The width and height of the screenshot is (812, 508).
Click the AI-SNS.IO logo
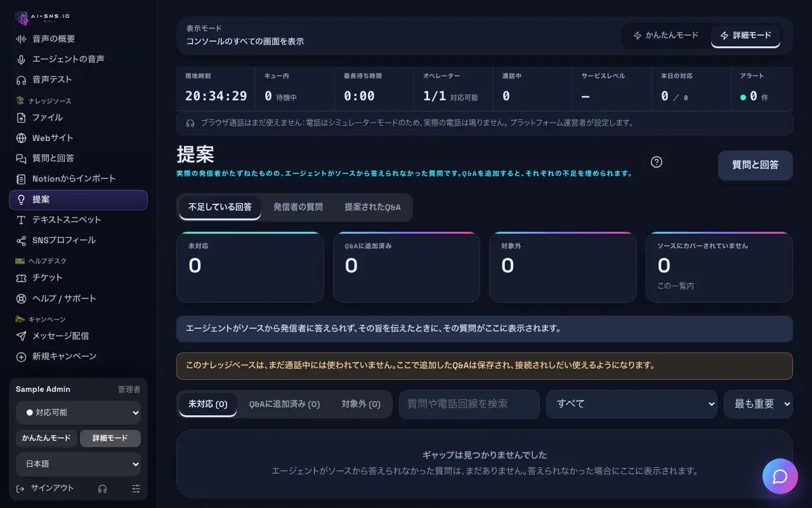click(x=41, y=18)
